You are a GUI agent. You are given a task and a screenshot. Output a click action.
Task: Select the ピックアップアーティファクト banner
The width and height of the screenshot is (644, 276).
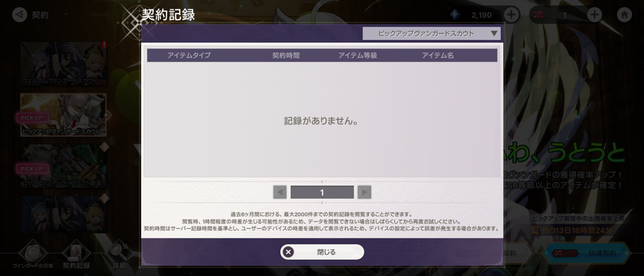[63, 166]
